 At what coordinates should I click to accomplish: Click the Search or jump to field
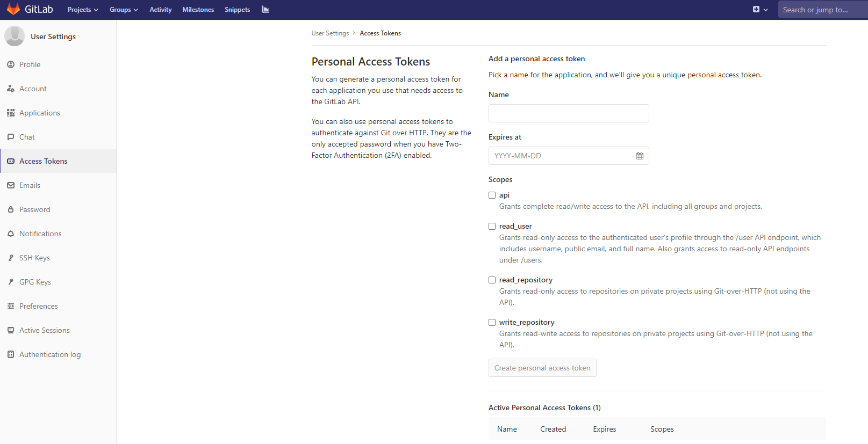[823, 10]
